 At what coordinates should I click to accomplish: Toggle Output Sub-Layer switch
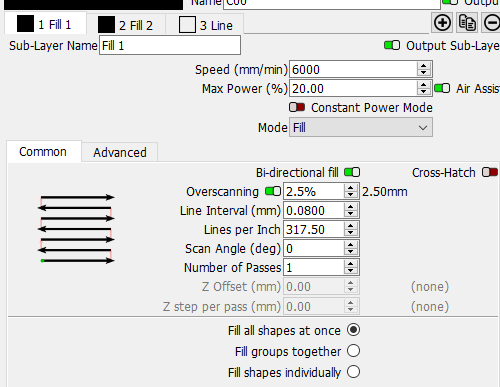point(392,45)
